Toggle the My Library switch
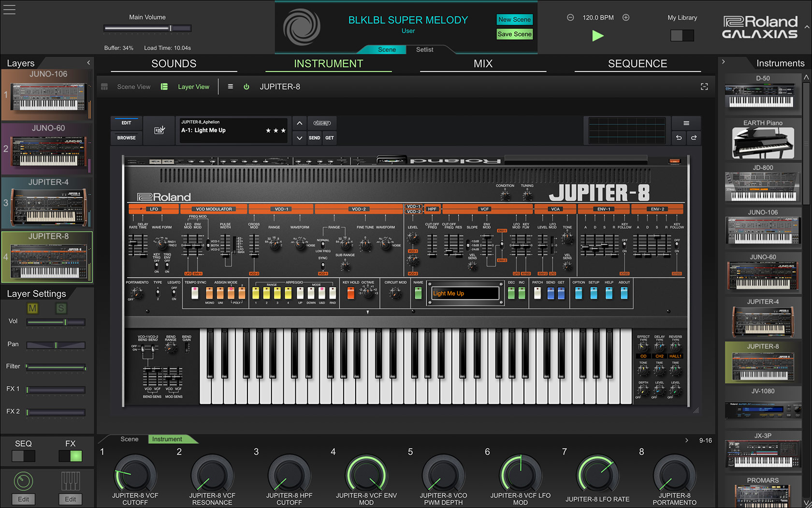The width and height of the screenshot is (812, 508). pyautogui.click(x=682, y=35)
